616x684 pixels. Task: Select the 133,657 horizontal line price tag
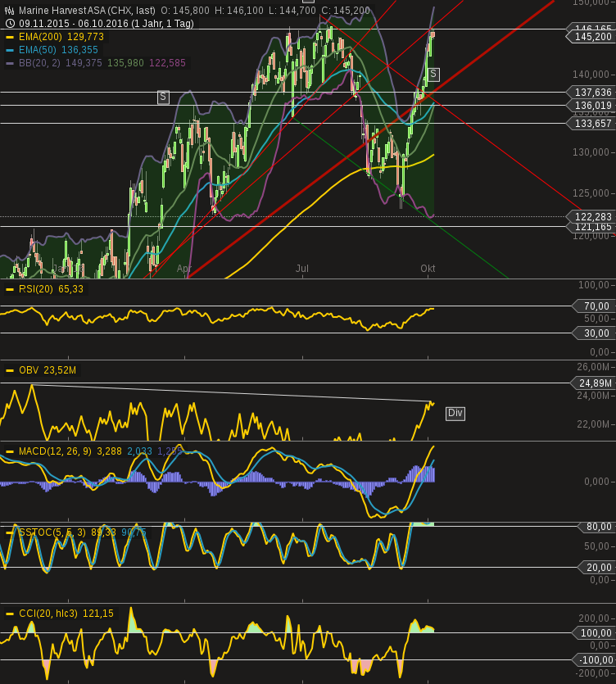tap(591, 124)
